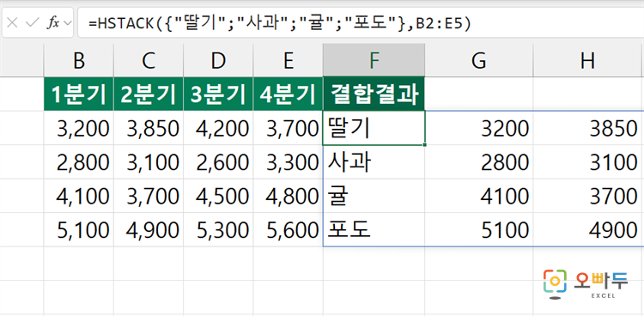Open Insert Function with the fx icon
The height and width of the screenshot is (316, 644).
coord(52,23)
